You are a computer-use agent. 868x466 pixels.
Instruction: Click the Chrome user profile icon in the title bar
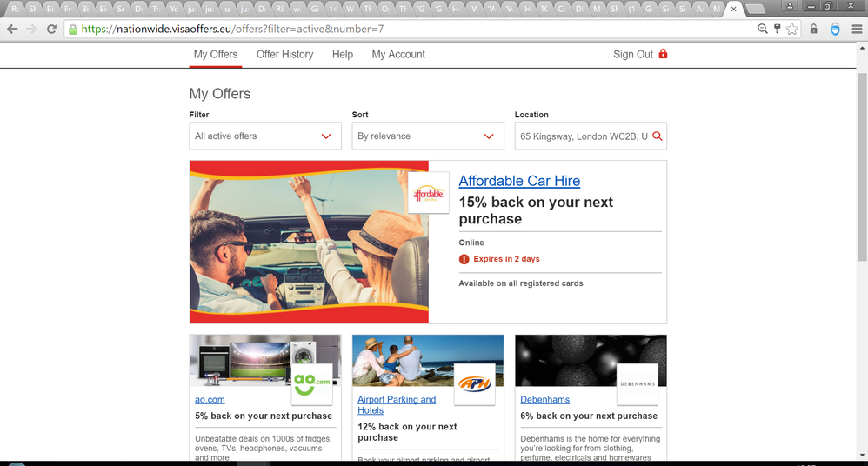pyautogui.click(x=790, y=6)
